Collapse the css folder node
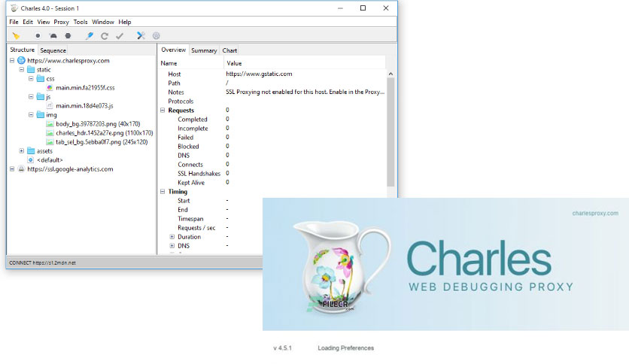 [31, 78]
